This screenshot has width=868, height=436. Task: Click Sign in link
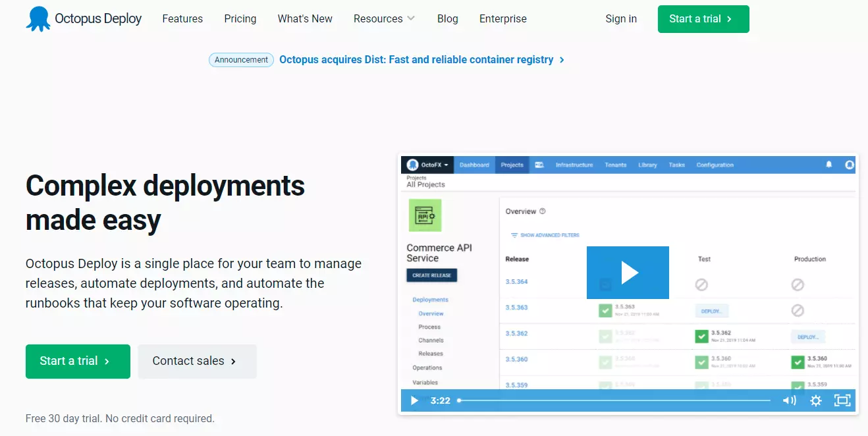click(x=620, y=19)
